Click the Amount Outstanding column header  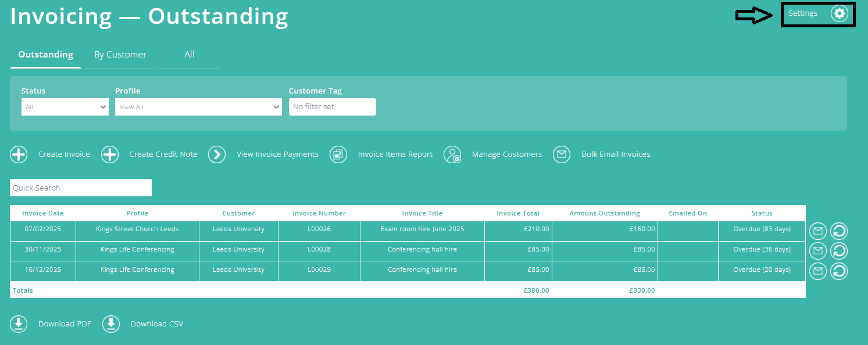pyautogui.click(x=605, y=213)
